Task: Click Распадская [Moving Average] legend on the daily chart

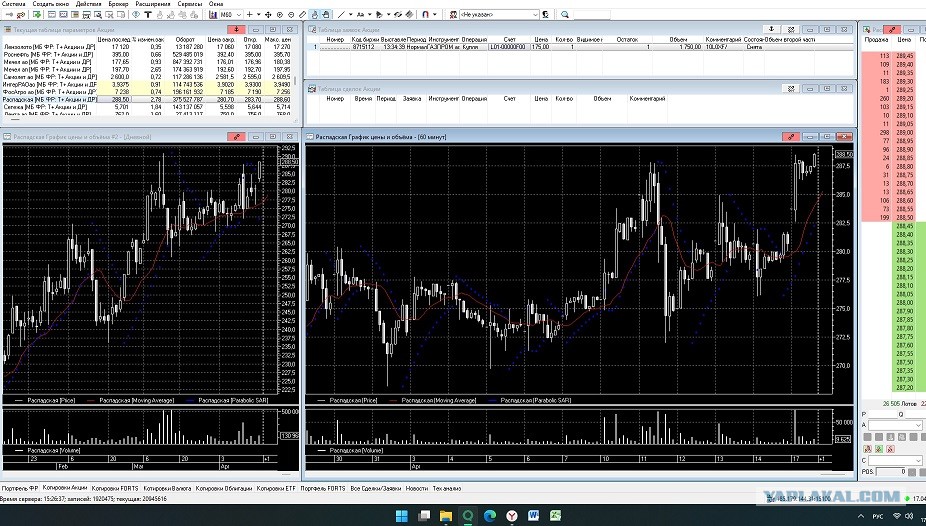Action: (136, 400)
